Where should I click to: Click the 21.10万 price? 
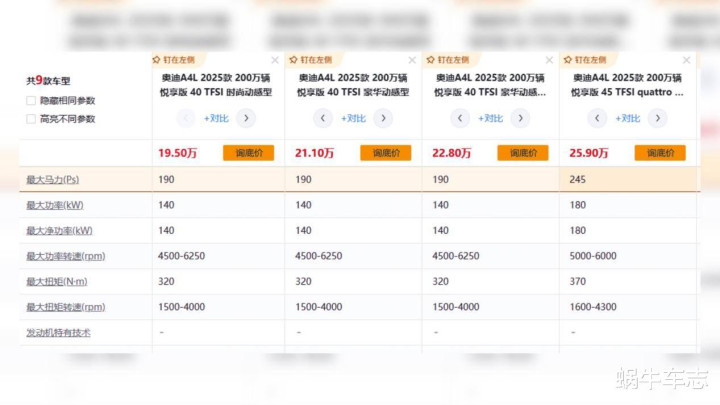tap(314, 153)
